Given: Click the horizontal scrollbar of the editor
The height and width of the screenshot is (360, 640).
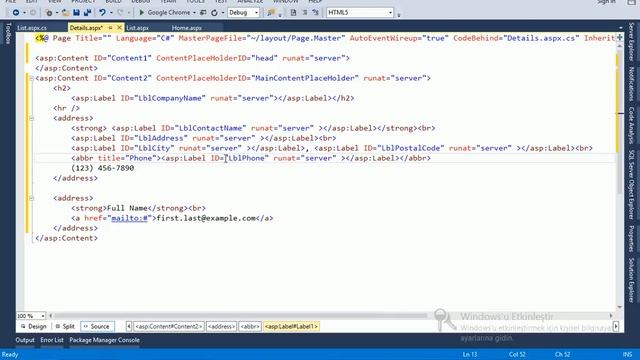Looking at the screenshot, I should [241, 316].
